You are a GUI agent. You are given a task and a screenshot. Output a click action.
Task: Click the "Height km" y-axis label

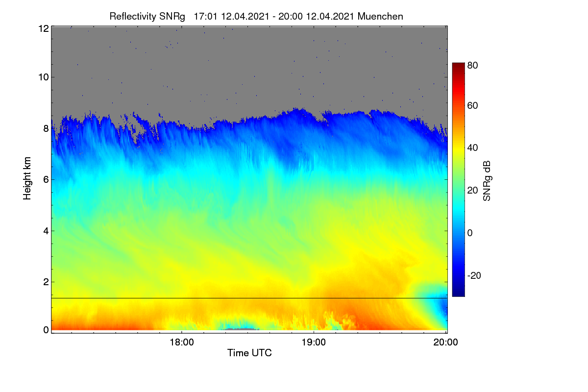[x=27, y=177]
